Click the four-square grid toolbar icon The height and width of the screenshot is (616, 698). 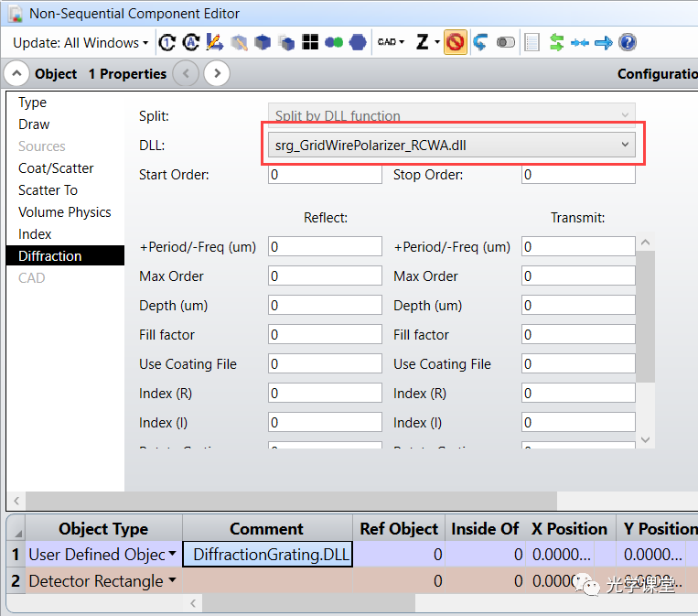pos(310,42)
